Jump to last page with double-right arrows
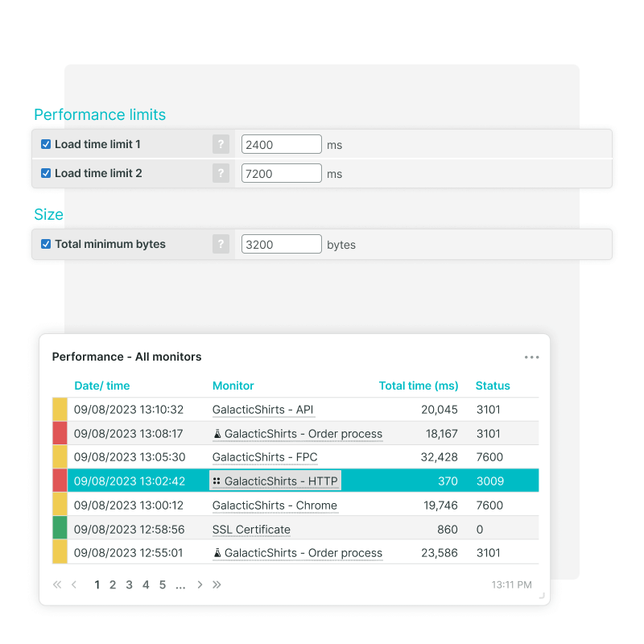Screen dimensions: 644x644 coord(217,584)
